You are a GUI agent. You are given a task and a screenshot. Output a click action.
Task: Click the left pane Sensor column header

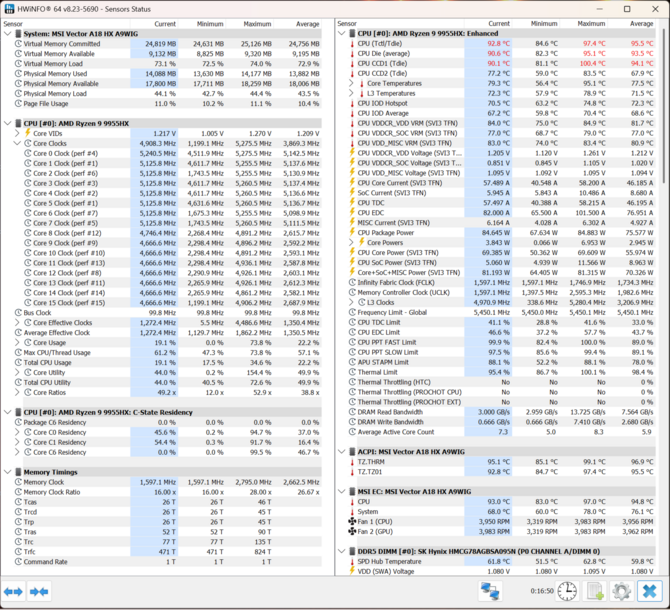point(66,24)
